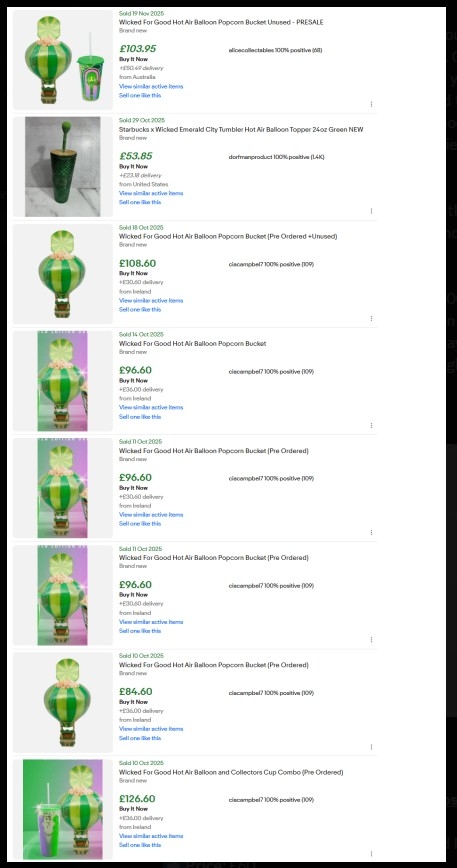Open three-dot menu on Starbucks tumbler listing

[371, 211]
